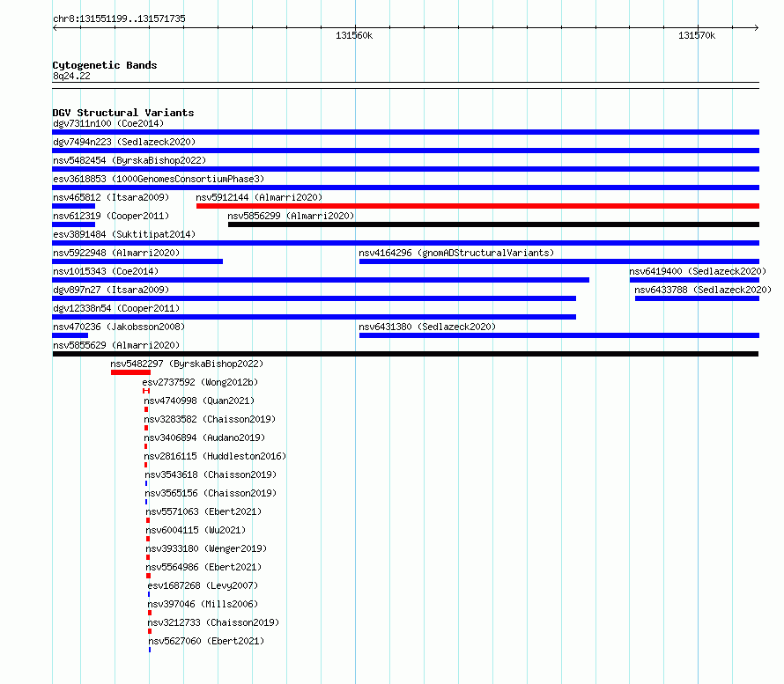Click nsv5571063 (Ebert2021) label
784x684 pixels.
(203, 511)
